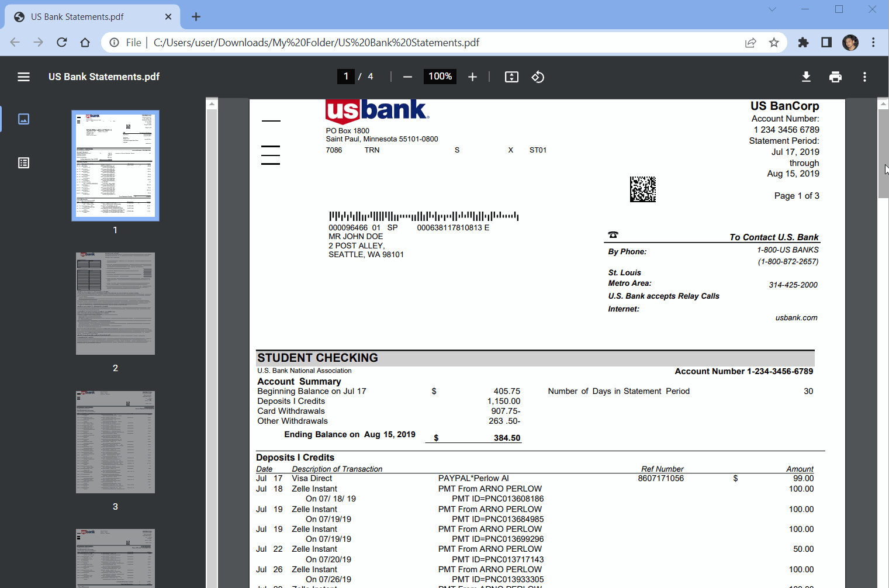Open Chrome's three-dot menu
The width and height of the screenshot is (889, 588).
873,42
